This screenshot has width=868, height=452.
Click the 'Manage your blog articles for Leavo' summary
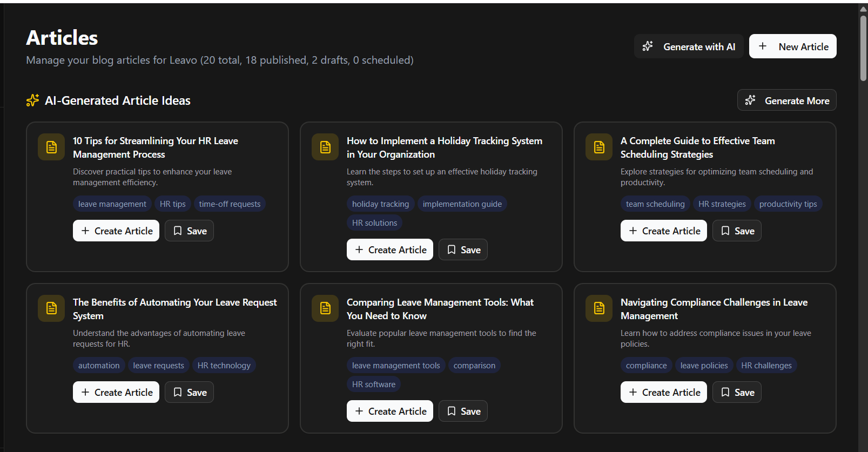point(220,60)
